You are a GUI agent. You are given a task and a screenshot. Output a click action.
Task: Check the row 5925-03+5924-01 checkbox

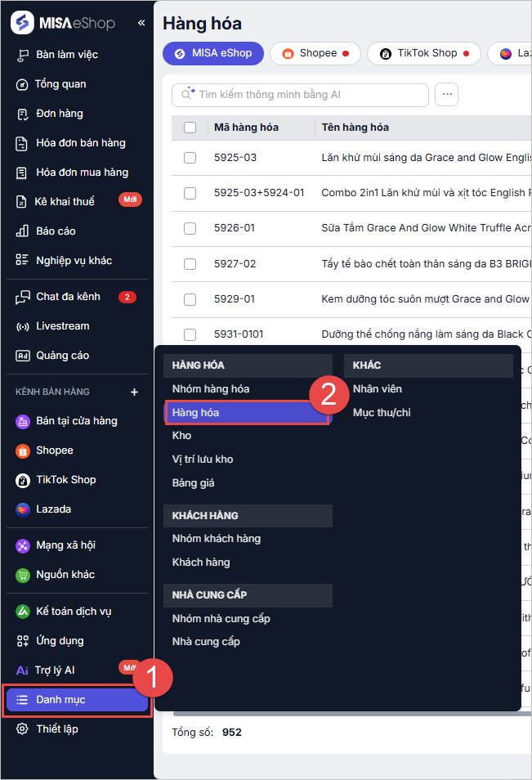(190, 193)
